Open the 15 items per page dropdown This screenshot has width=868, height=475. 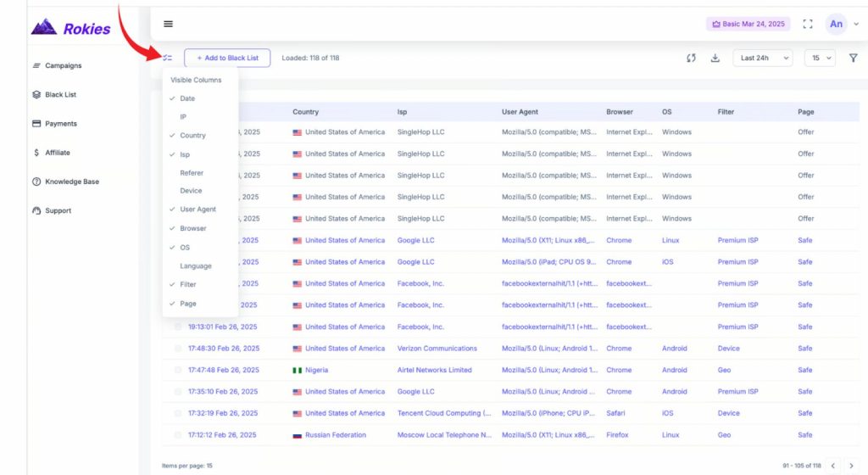820,58
